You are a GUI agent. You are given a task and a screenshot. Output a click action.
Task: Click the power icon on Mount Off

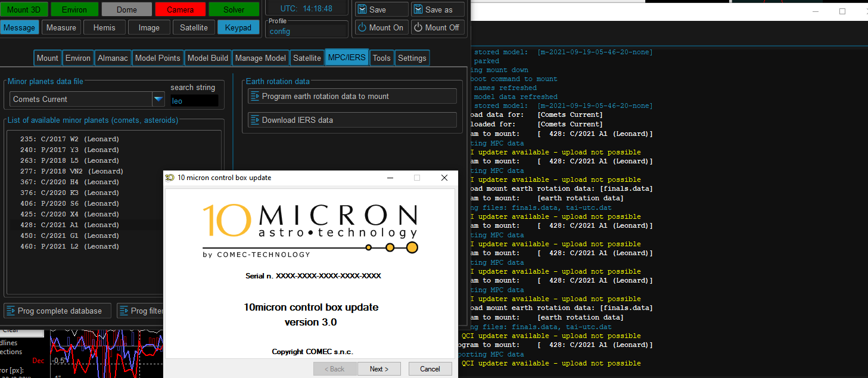point(418,27)
